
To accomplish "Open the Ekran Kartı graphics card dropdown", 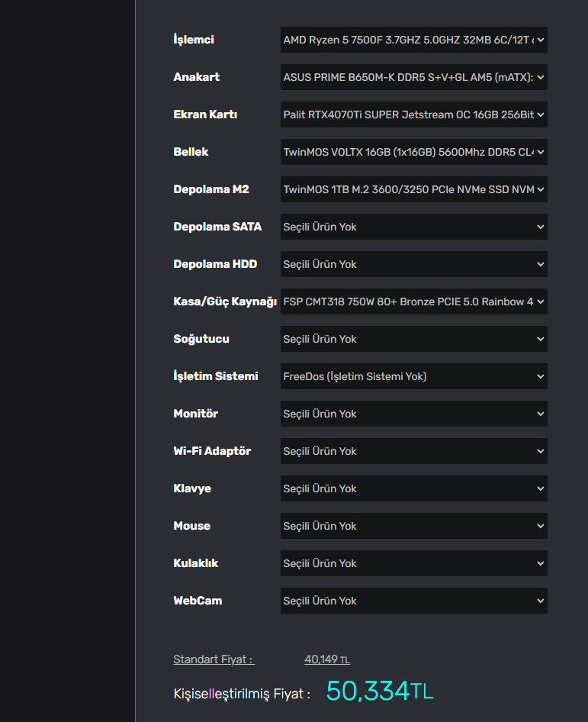I will point(413,114).
